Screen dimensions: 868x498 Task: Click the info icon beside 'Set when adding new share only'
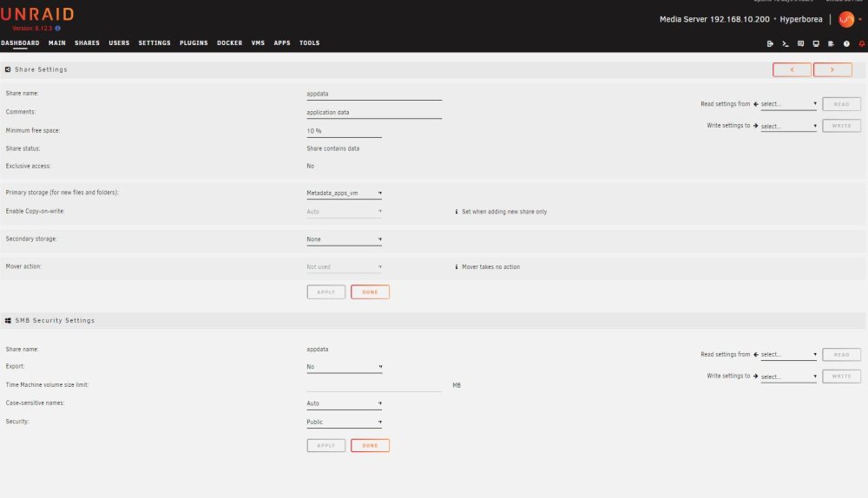click(457, 212)
